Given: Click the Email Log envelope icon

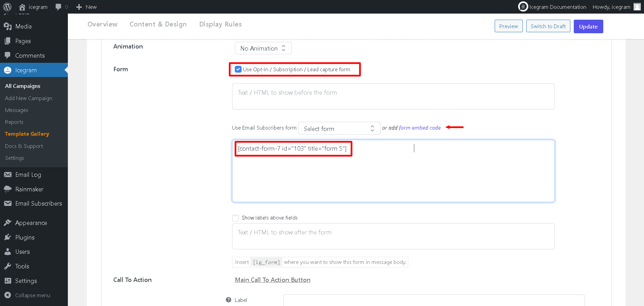Looking at the screenshot, I should click(8, 175).
